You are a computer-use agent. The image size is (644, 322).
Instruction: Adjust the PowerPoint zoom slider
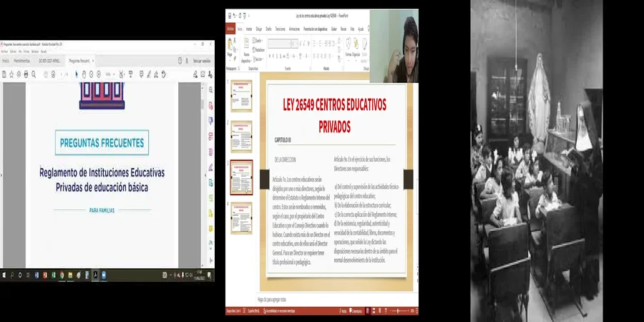398,311
